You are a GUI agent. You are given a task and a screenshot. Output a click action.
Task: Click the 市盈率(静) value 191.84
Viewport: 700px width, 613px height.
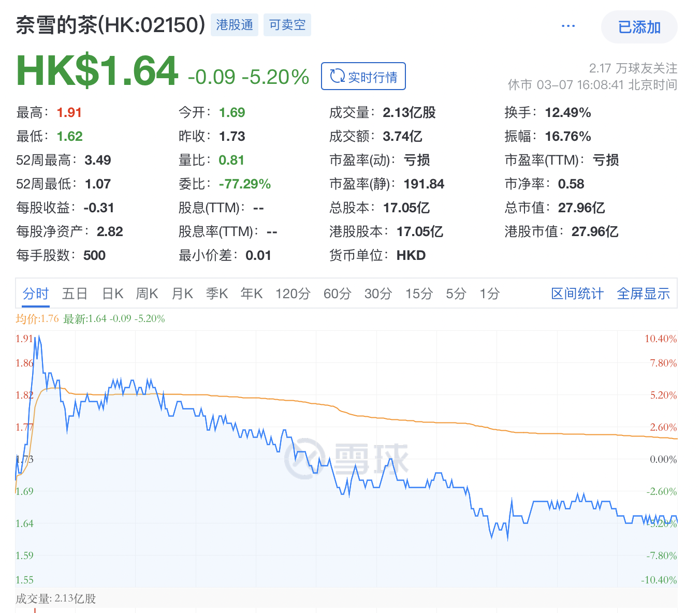coord(424,184)
